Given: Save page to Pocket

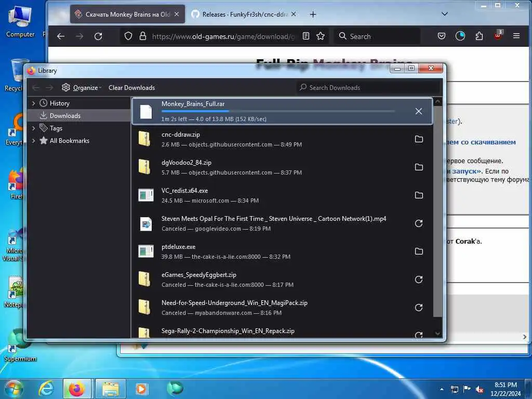Looking at the screenshot, I should (442, 36).
